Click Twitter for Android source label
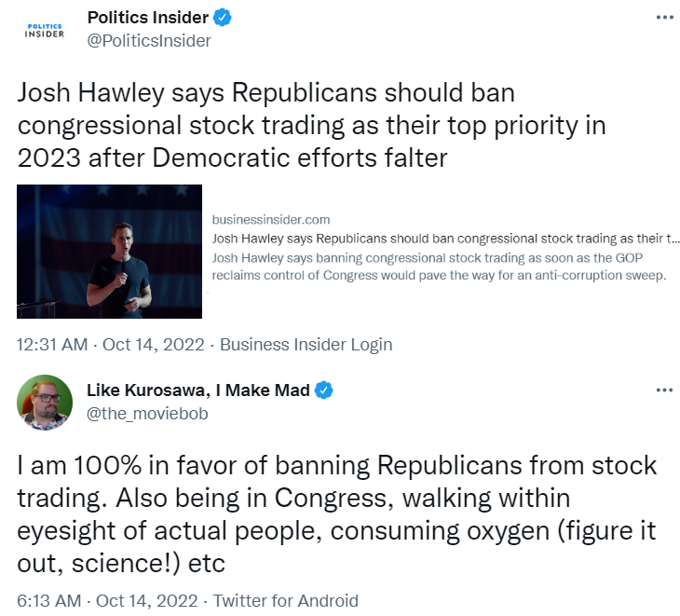Screen dimensions: 680x616 [286, 601]
